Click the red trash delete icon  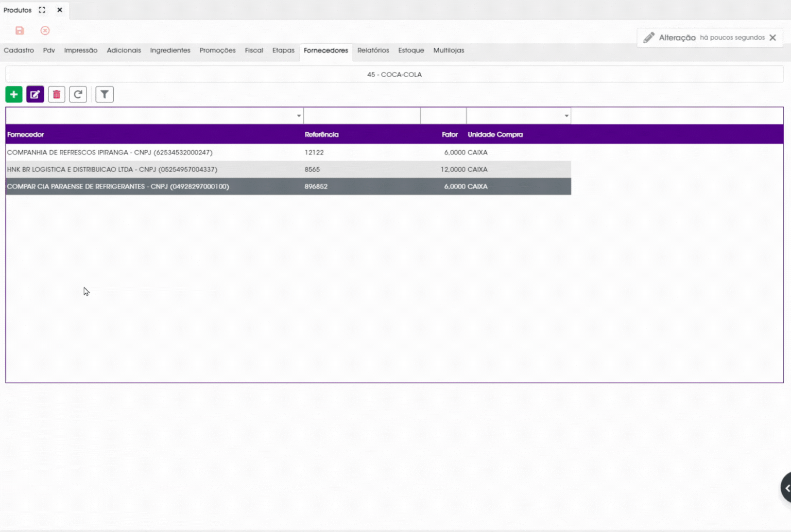pos(57,94)
